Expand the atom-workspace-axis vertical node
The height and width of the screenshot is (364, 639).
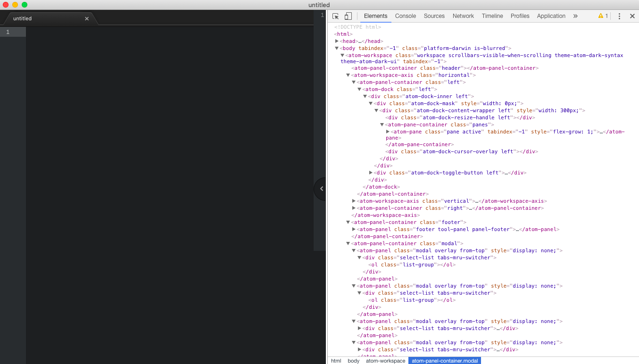[354, 201]
